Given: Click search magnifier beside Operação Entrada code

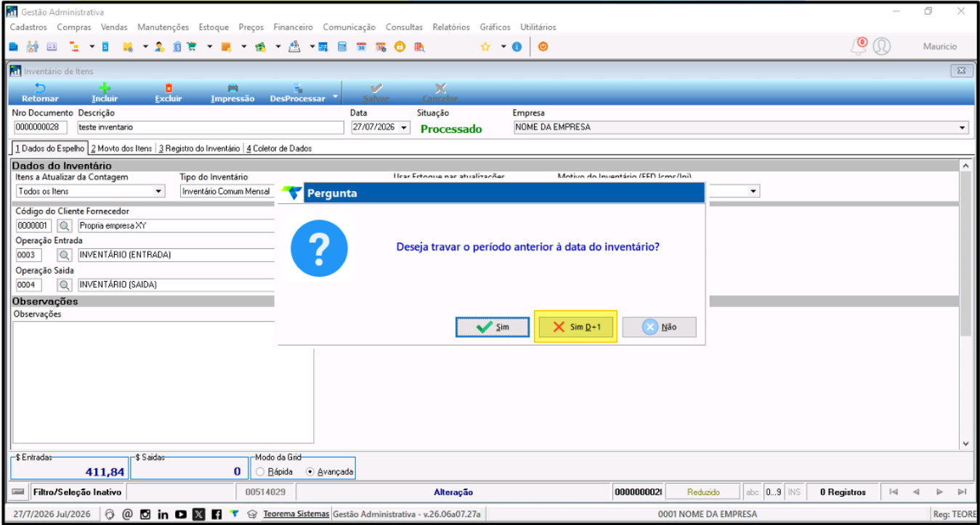Looking at the screenshot, I should tap(65, 255).
